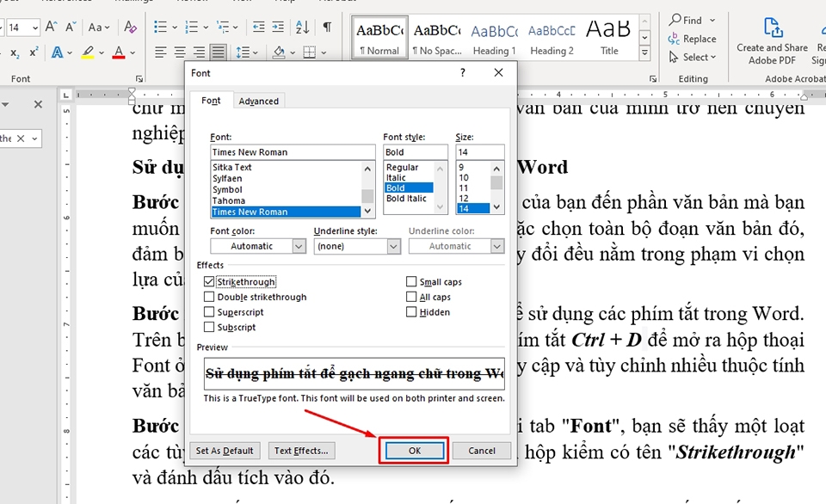Click the font list scroll down arrow
The height and width of the screenshot is (504, 826).
367,210
